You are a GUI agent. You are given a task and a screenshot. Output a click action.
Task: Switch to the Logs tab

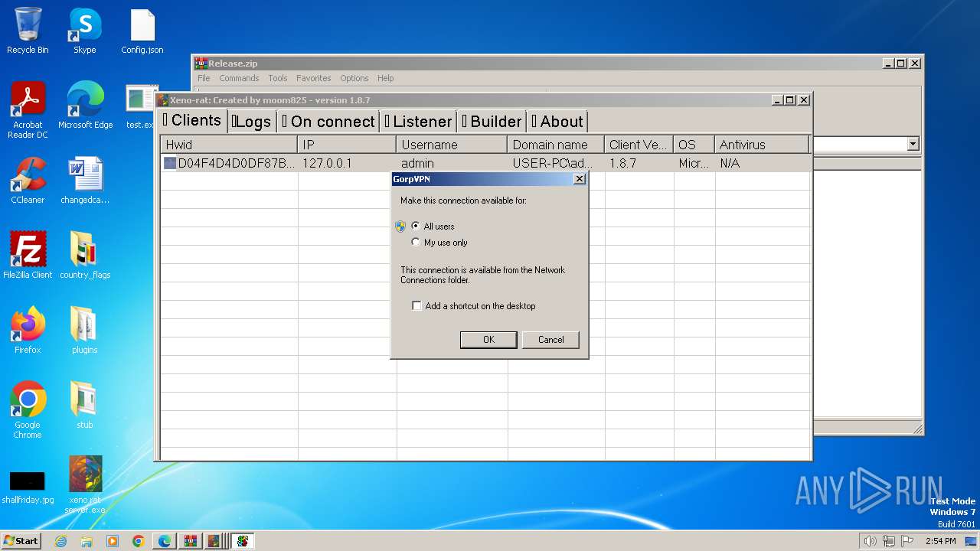[x=251, y=122]
